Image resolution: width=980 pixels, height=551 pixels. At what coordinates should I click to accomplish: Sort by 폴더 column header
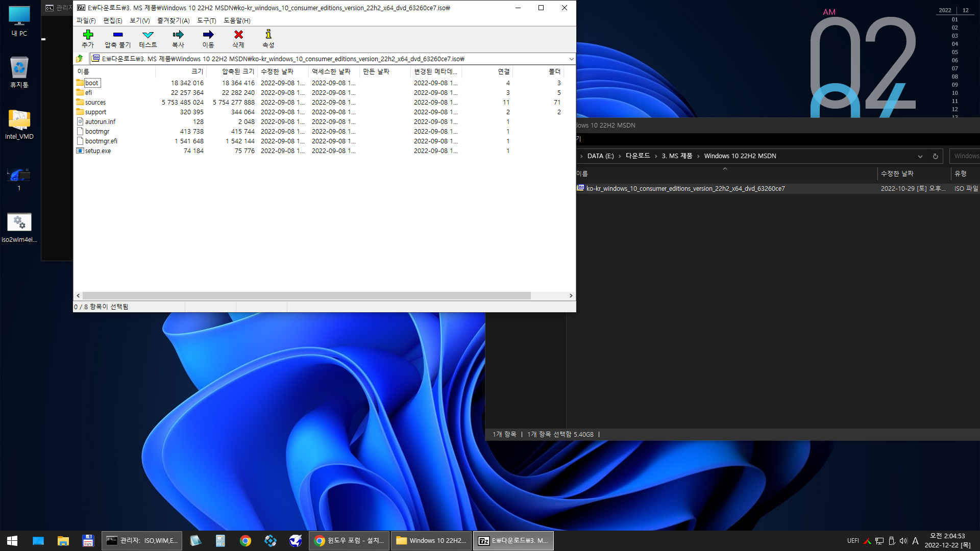tap(538, 71)
